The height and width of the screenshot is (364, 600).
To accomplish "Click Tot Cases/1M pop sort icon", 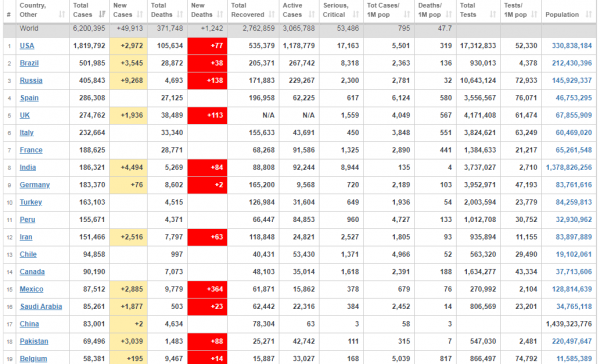I will [x=407, y=15].
